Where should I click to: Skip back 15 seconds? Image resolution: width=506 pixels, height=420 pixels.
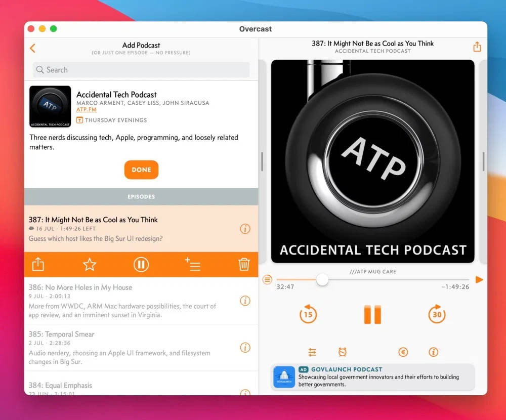pyautogui.click(x=308, y=315)
